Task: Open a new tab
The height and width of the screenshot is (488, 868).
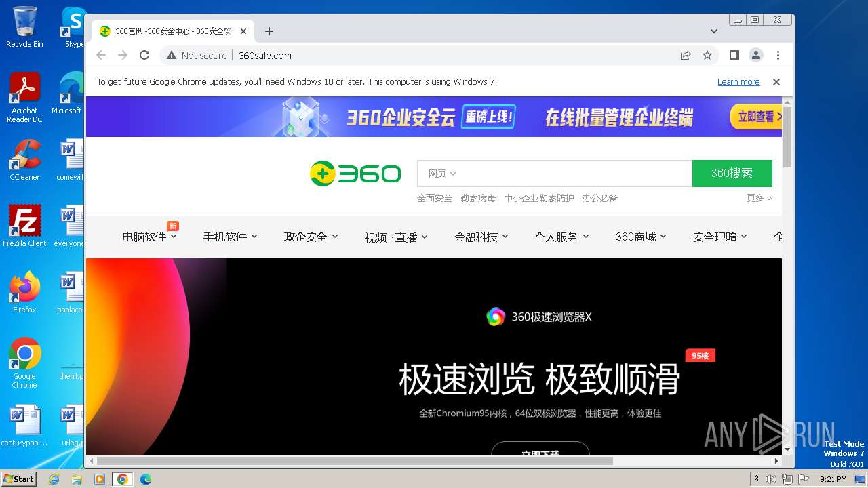Action: (269, 31)
